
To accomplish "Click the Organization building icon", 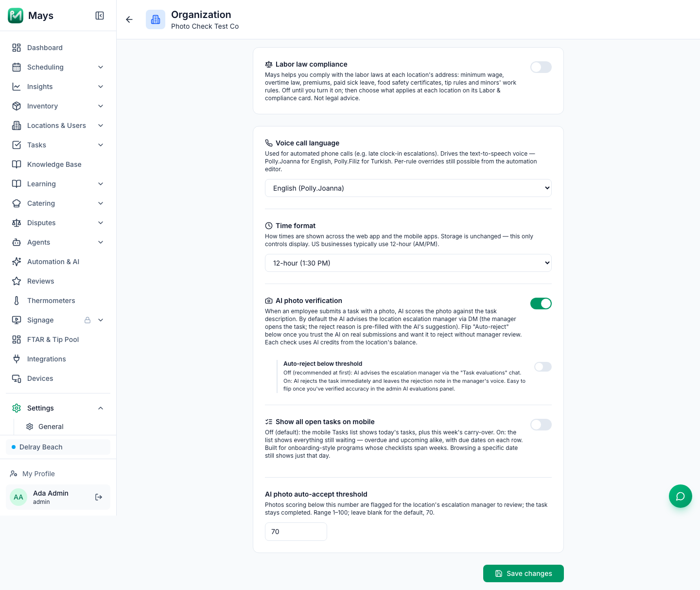I will [156, 19].
